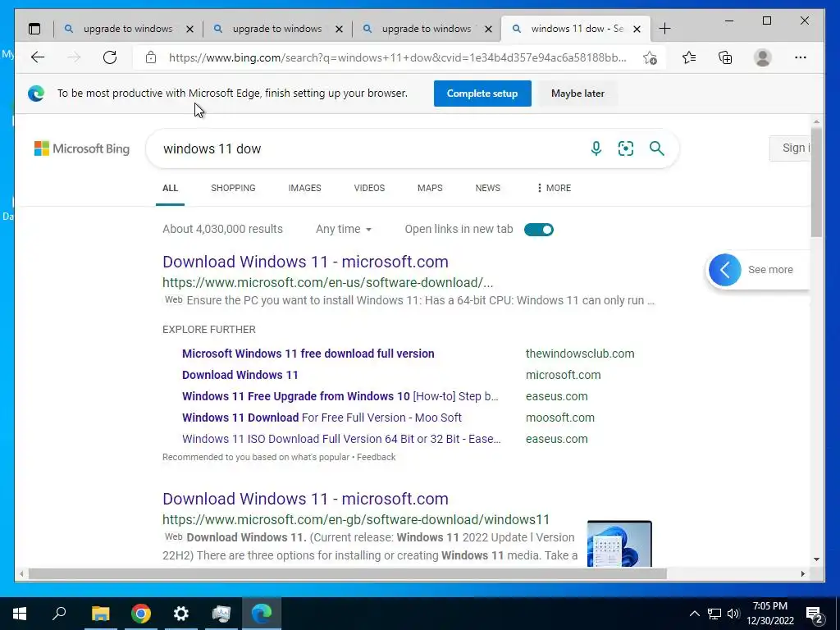The height and width of the screenshot is (630, 840).
Task: Go forward with the forward arrow
Action: tap(74, 57)
